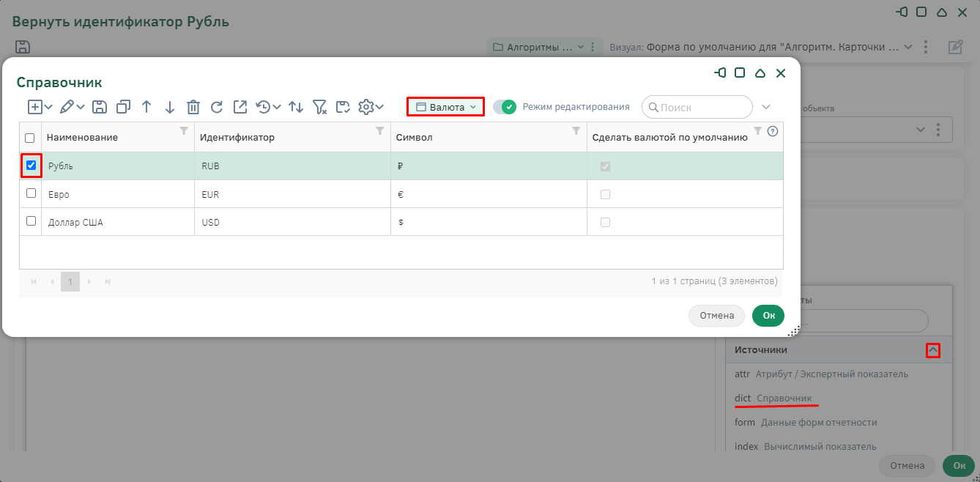The image size is (980, 482).
Task: Select the attr Атрибут / Экспертный показатель item
Action: coord(821,374)
